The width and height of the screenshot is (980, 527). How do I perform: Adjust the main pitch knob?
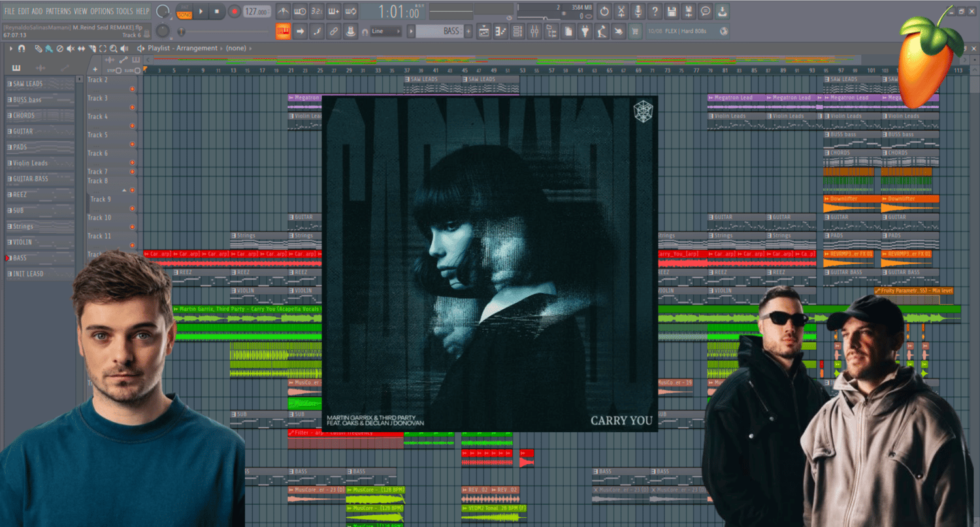coord(163,31)
